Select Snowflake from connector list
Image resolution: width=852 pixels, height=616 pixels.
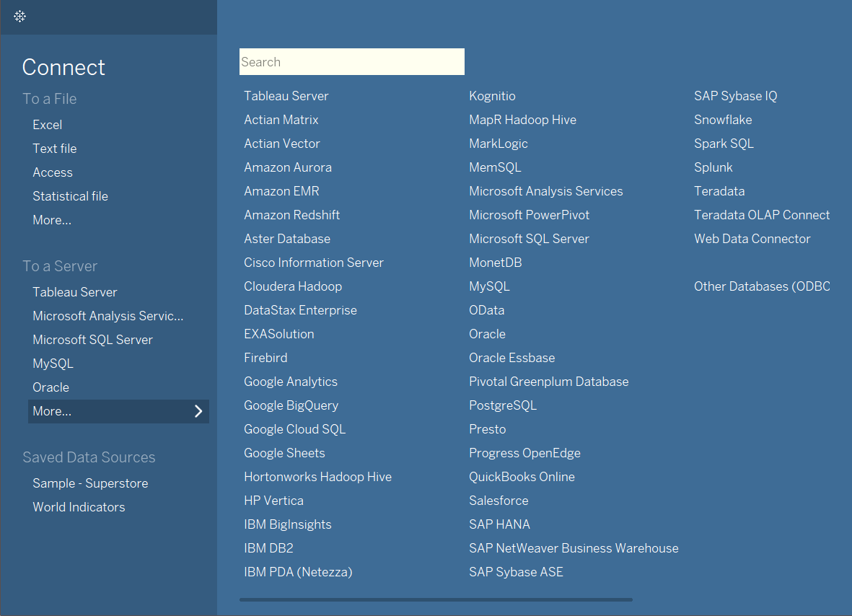point(723,120)
